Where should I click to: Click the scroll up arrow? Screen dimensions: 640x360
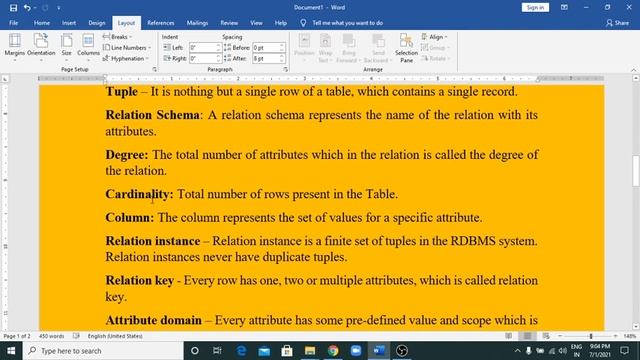click(x=636, y=78)
